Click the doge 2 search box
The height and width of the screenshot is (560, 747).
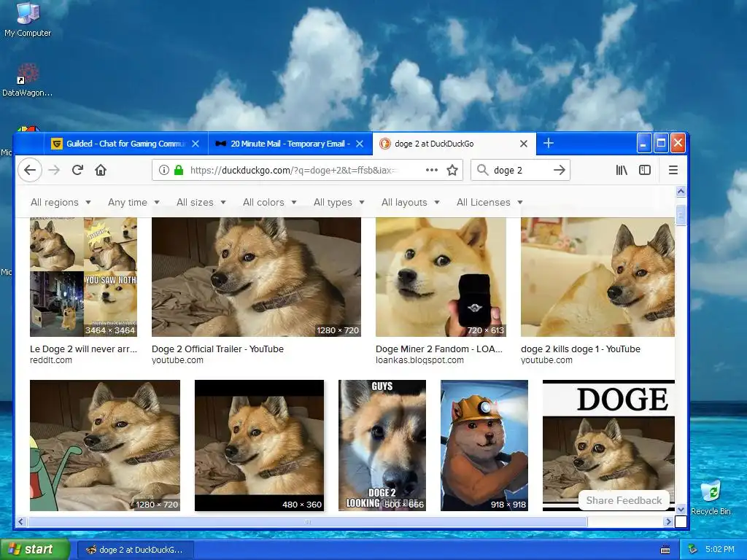[520, 170]
